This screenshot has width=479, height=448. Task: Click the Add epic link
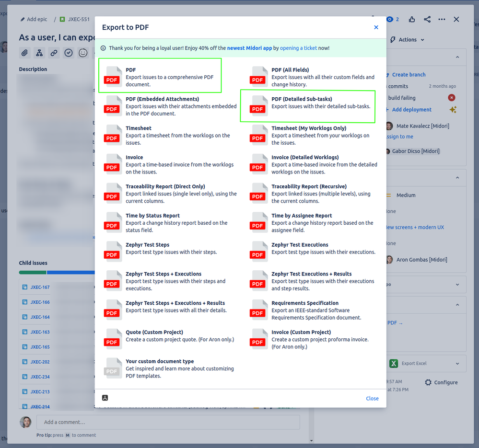34,19
